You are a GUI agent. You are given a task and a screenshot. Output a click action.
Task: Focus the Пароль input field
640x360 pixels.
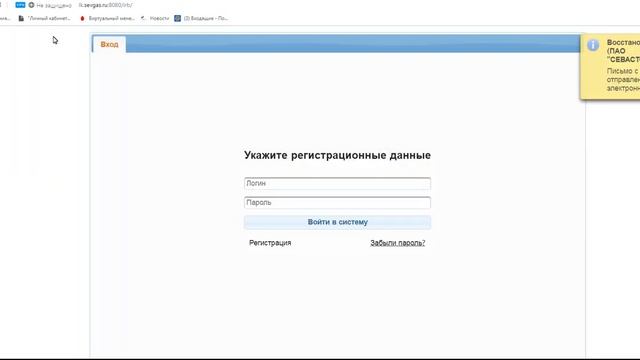coord(337,203)
